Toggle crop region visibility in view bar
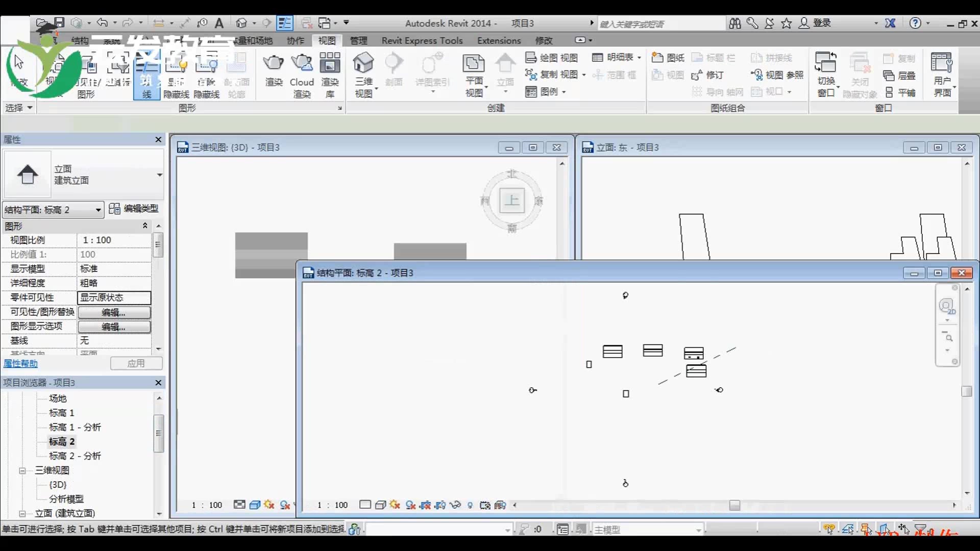Image resolution: width=980 pixels, height=551 pixels. point(440,505)
